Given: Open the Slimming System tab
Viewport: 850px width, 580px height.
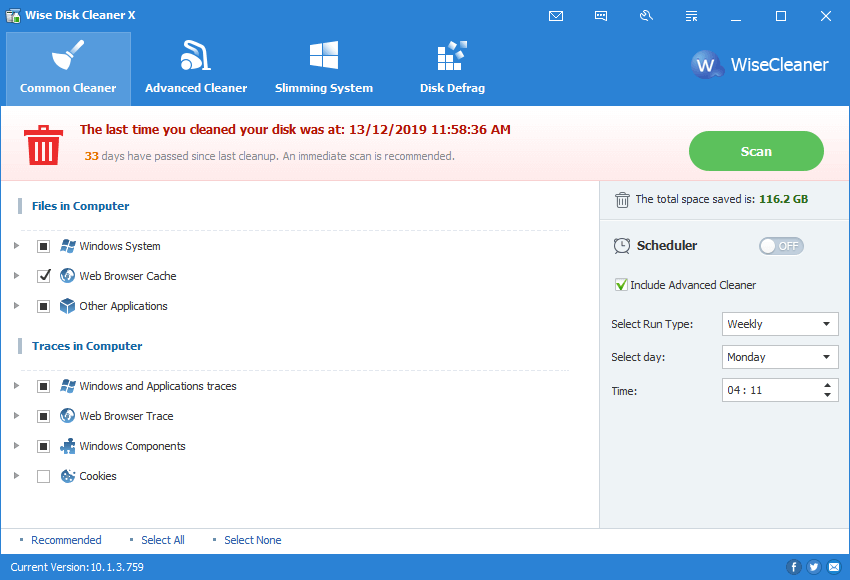Looking at the screenshot, I should coord(324,68).
